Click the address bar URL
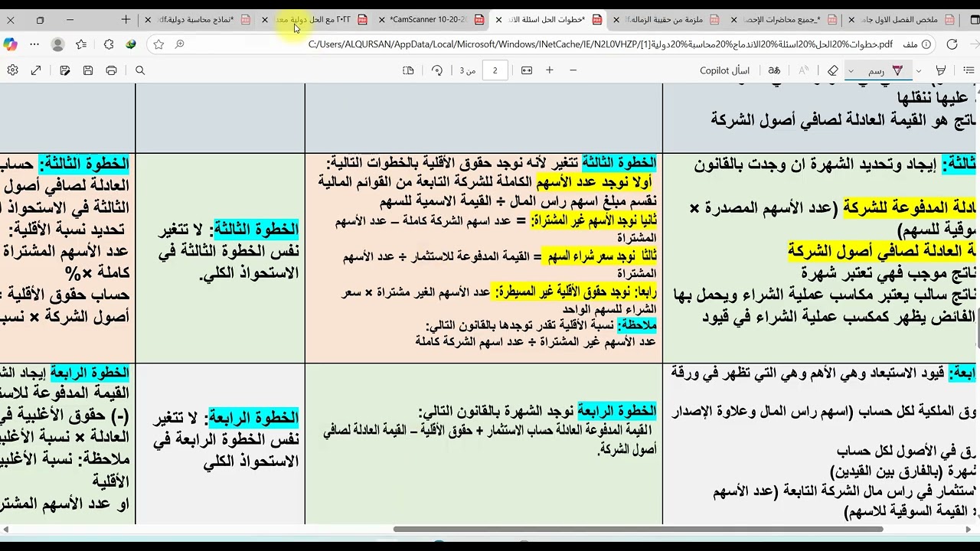The height and width of the screenshot is (551, 980). [600, 44]
